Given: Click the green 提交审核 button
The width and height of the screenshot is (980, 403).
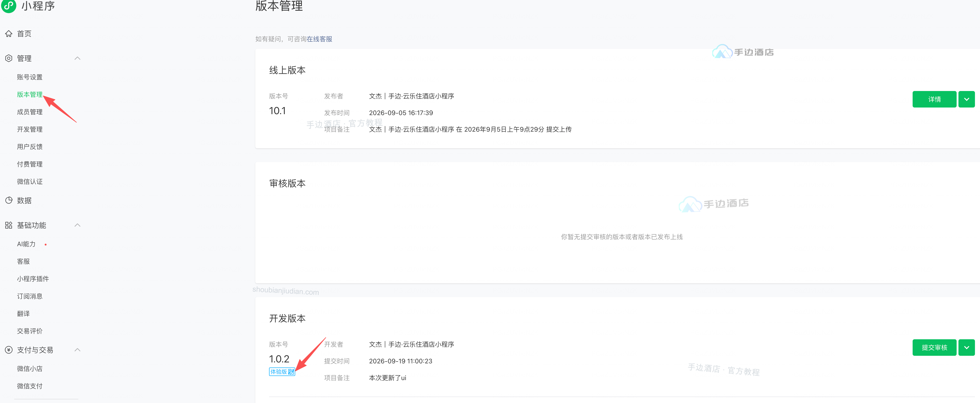Looking at the screenshot, I should (x=934, y=348).
